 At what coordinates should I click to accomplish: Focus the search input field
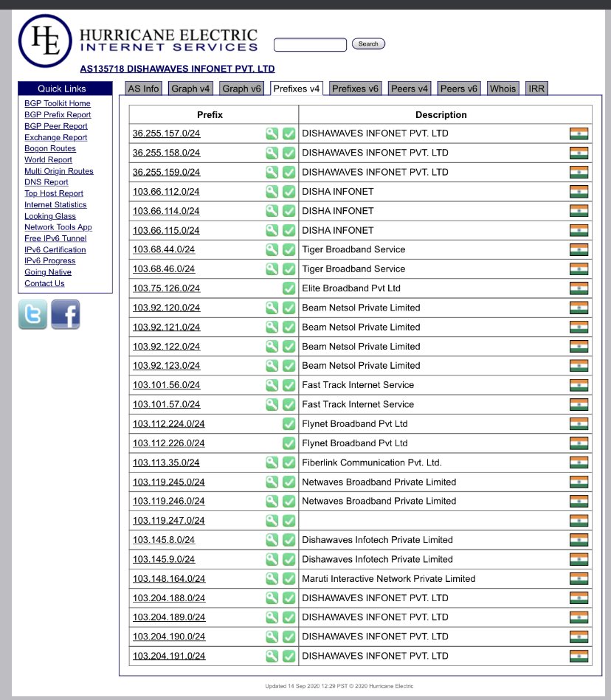(310, 45)
